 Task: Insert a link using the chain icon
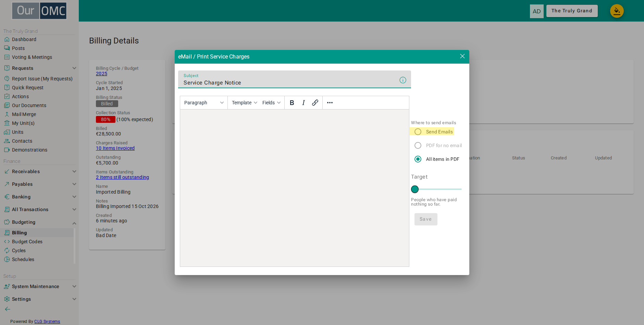pos(315,103)
